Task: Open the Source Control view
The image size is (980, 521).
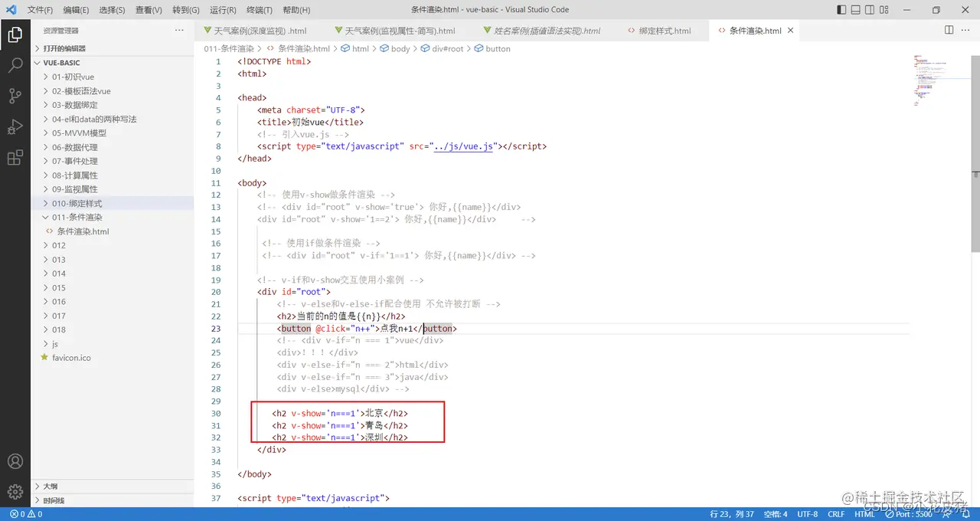Action: (15, 96)
